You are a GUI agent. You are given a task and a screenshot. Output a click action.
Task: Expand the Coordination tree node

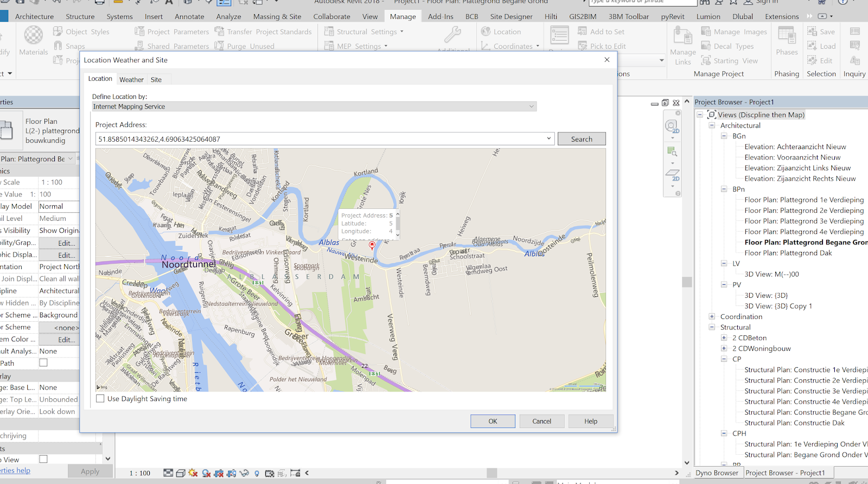[x=712, y=316]
